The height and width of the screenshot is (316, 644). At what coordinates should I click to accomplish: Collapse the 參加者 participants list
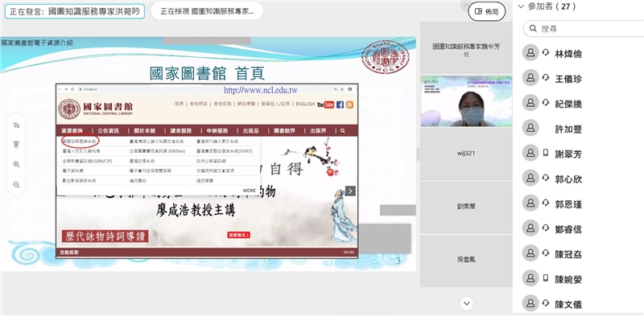(x=521, y=6)
